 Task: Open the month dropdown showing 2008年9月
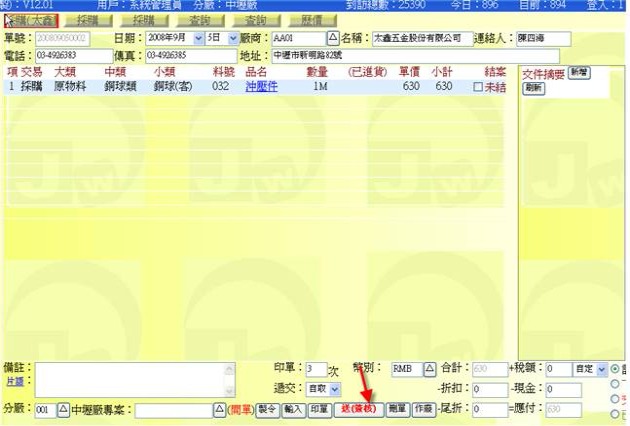pos(198,38)
